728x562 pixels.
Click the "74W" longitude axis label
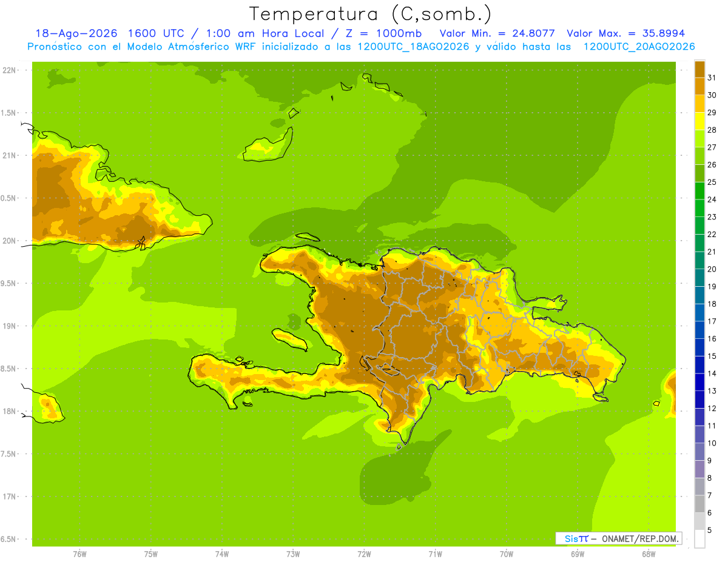click(x=222, y=554)
